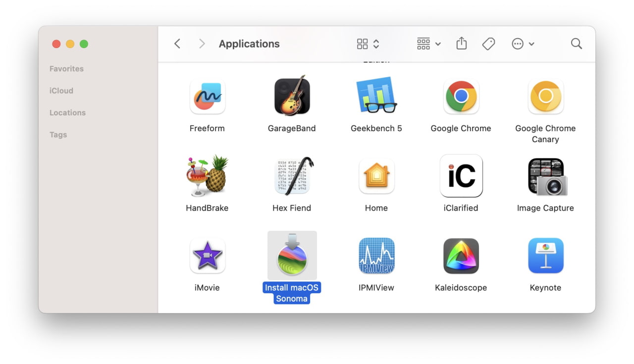Open the Search field

[576, 44]
